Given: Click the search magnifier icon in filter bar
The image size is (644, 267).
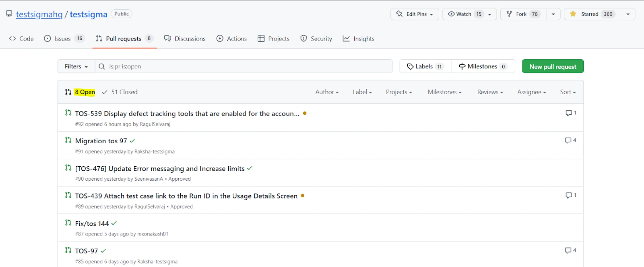Looking at the screenshot, I should coord(102,66).
